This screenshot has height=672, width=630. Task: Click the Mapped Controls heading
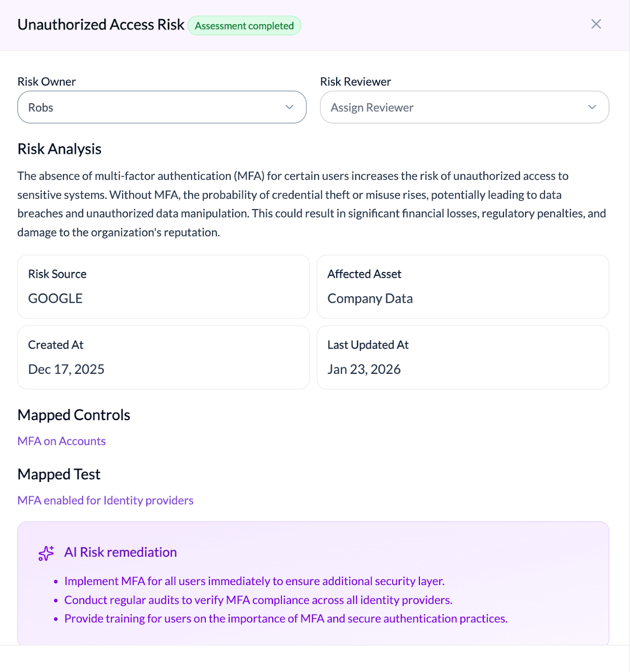click(74, 415)
